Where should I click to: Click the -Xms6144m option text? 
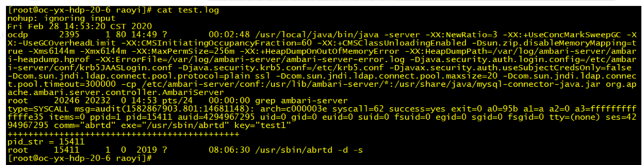(51, 51)
